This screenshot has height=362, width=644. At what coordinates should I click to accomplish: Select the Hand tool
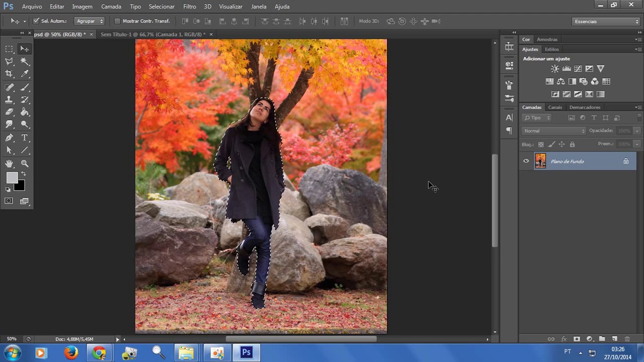(x=9, y=163)
